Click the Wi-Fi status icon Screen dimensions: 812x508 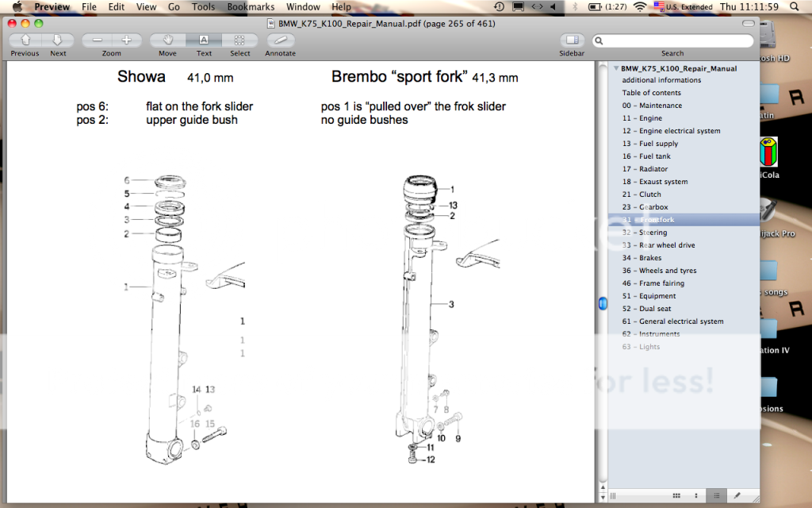click(639, 7)
